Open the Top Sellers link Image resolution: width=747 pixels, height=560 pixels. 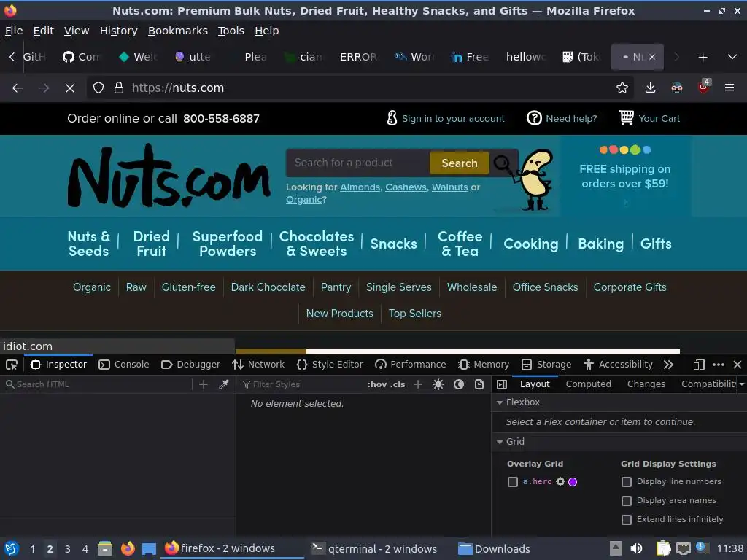[415, 314]
